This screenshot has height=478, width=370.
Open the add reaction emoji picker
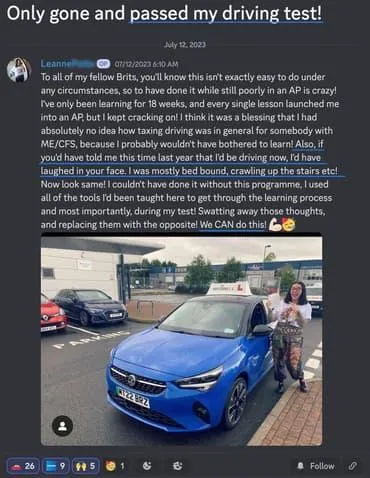(x=147, y=466)
